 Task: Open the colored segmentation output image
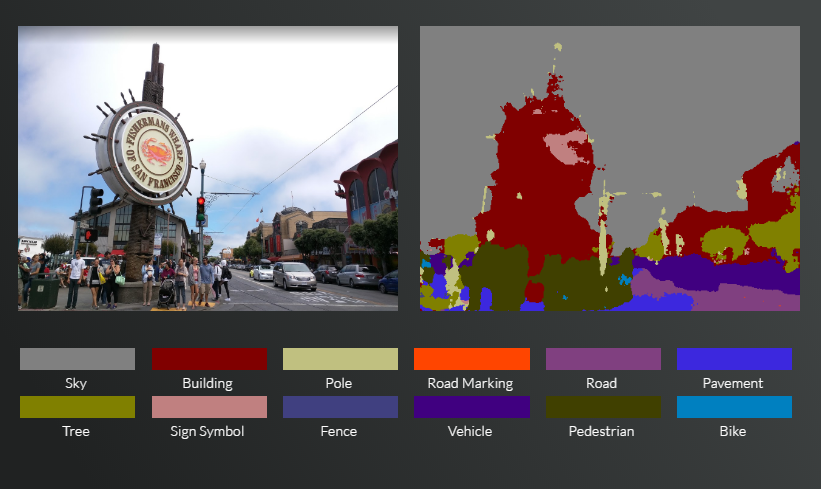coord(609,168)
